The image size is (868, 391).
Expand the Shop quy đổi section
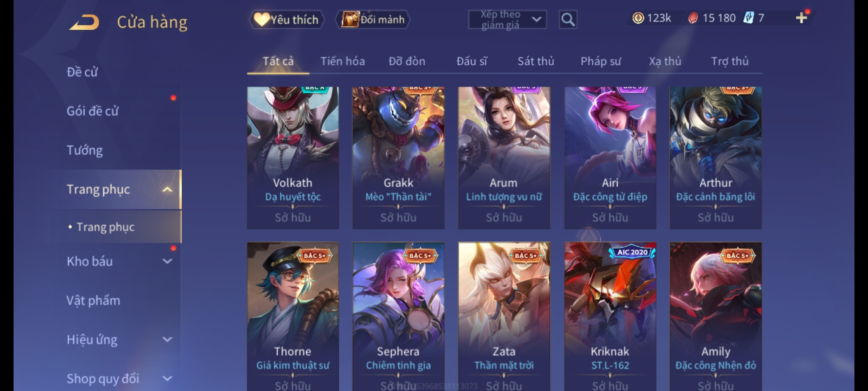(167, 378)
